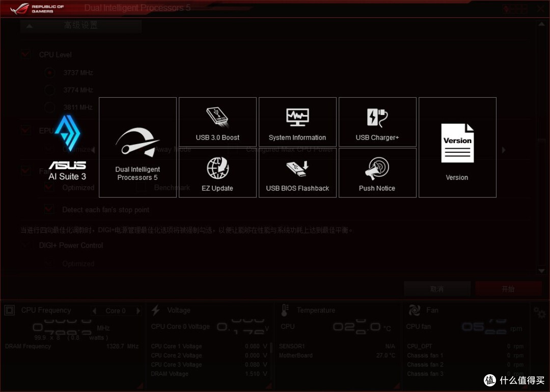Screen dimensions: 550x392
Task: Toggle Optimized under DIGI+ Power Control
Action: [x=49, y=263]
